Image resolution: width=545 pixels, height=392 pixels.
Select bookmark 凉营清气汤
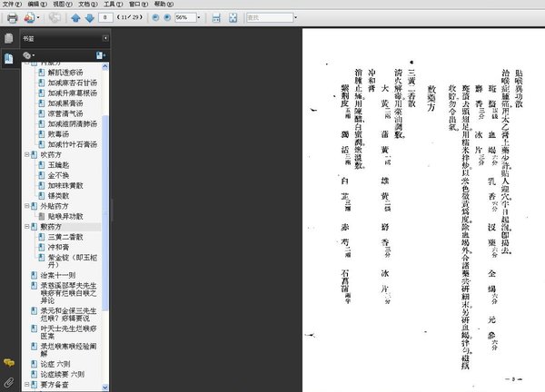[x=65, y=113]
